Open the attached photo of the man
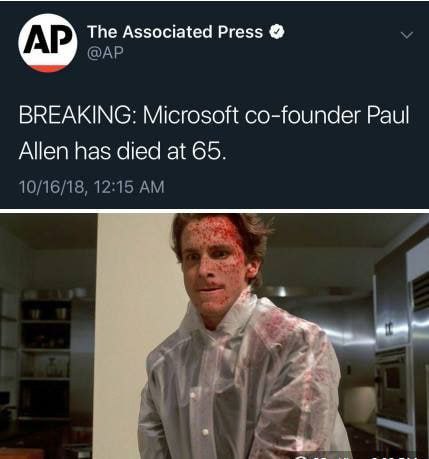The width and height of the screenshot is (429, 459). [x=214, y=336]
